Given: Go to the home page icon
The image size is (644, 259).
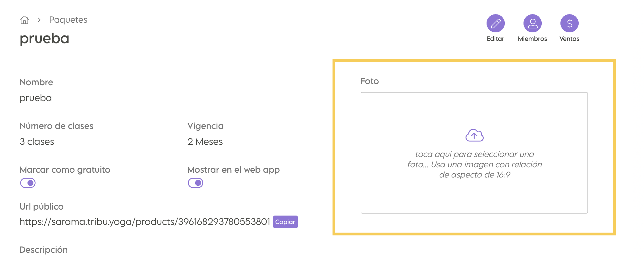Looking at the screenshot, I should [24, 20].
